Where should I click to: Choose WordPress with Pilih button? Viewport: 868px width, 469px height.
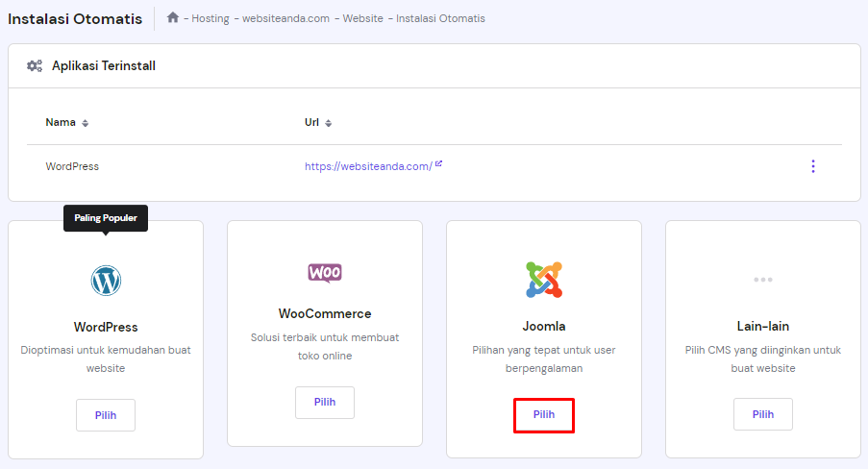(x=106, y=415)
